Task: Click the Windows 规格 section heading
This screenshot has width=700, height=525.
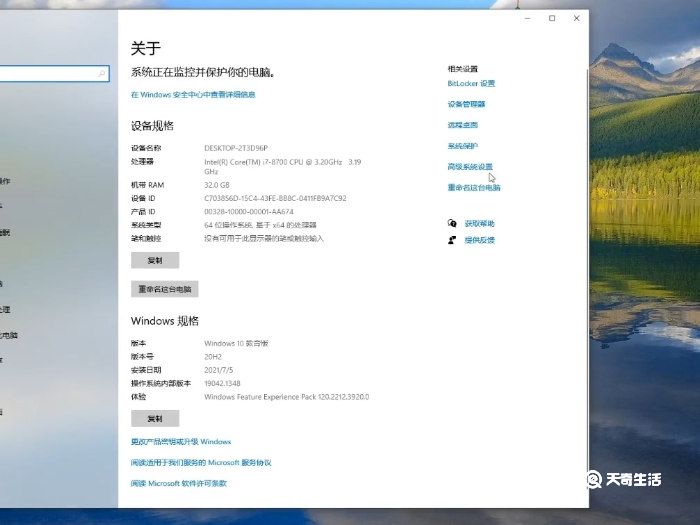Action: coord(165,321)
